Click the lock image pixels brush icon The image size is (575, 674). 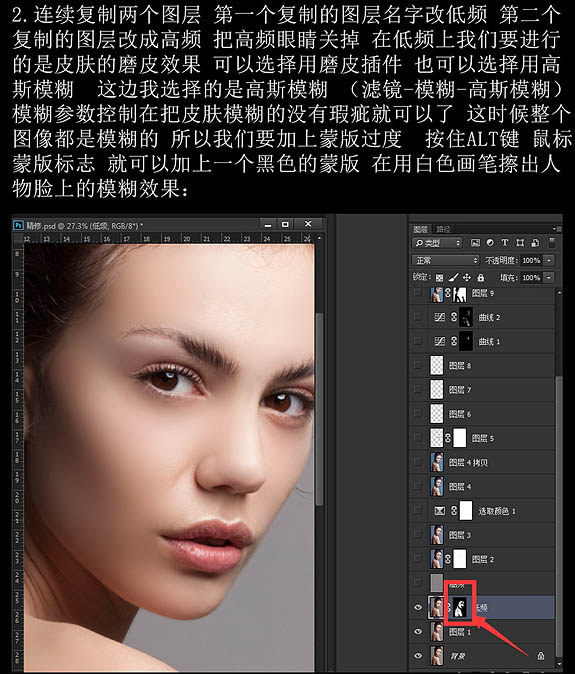(x=453, y=278)
